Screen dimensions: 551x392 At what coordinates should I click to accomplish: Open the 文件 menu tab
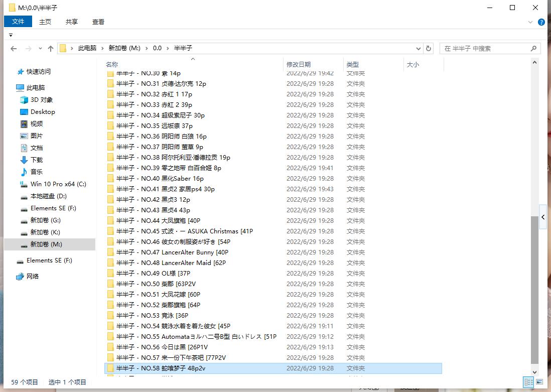pos(18,22)
